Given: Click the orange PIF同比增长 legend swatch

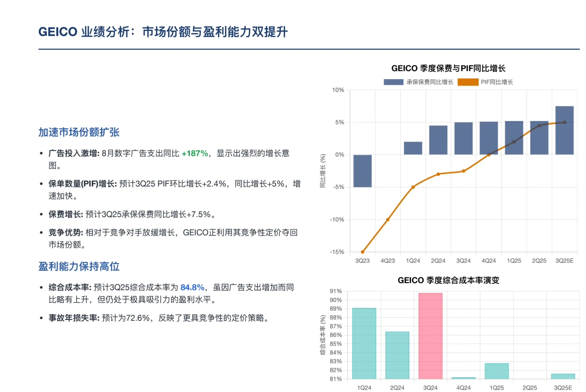Looking at the screenshot, I should point(468,82).
